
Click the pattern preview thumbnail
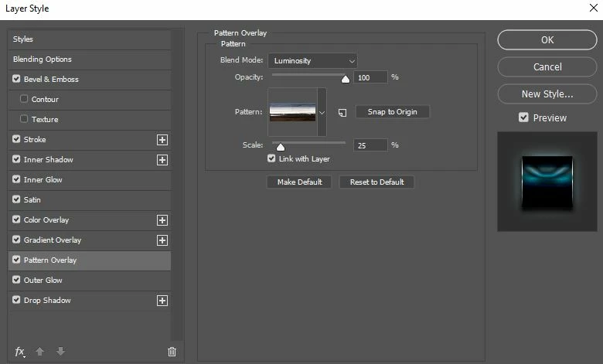[293, 112]
